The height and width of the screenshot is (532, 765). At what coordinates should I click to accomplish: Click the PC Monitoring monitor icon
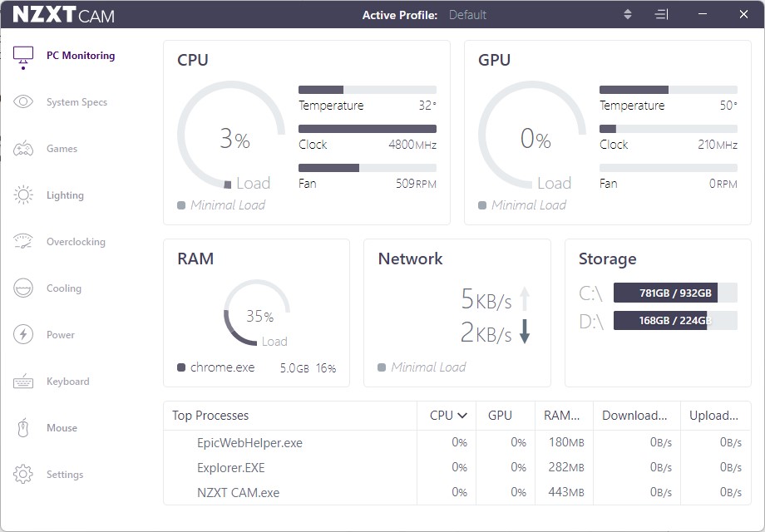[23, 56]
